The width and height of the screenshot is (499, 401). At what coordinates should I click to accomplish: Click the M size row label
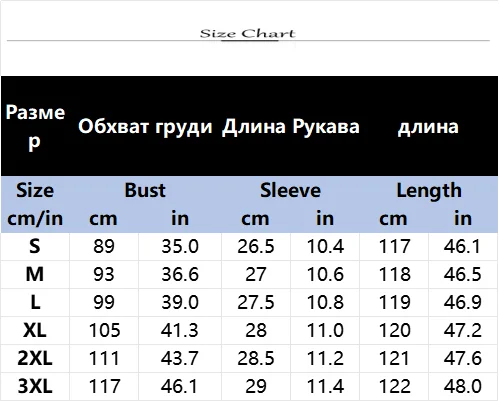(35, 275)
